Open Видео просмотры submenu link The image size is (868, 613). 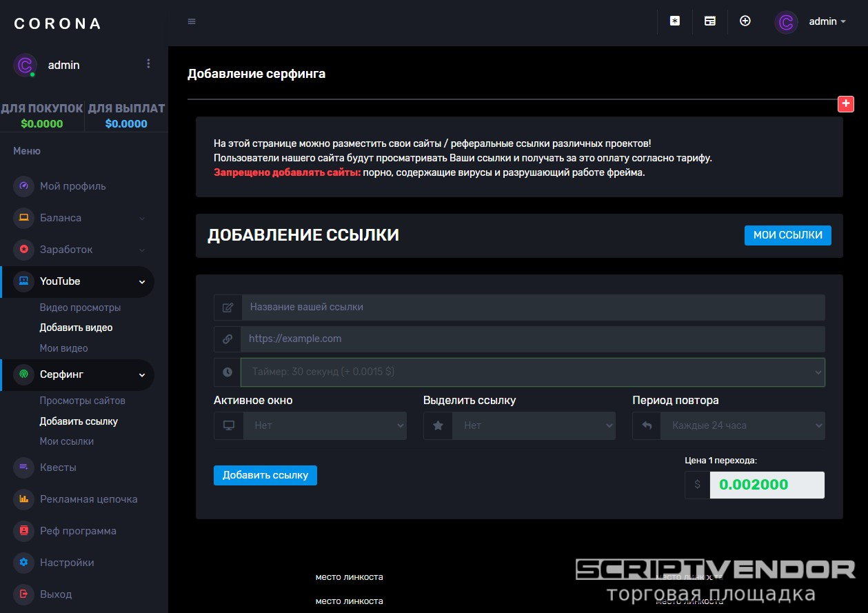pos(80,308)
